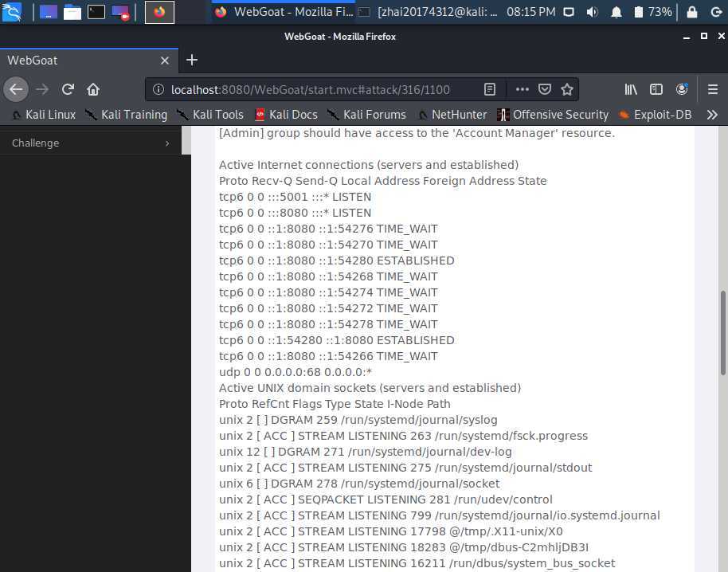
Task: Open the Firefox account icon
Action: point(682,89)
